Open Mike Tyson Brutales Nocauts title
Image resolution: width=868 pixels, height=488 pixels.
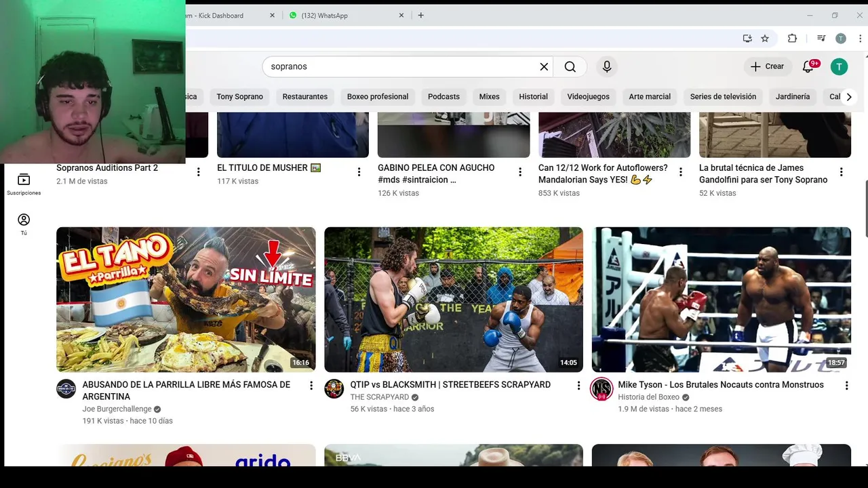pos(721,384)
